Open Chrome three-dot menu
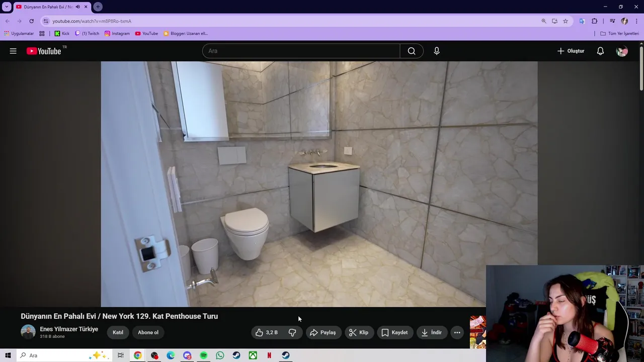 click(x=636, y=21)
